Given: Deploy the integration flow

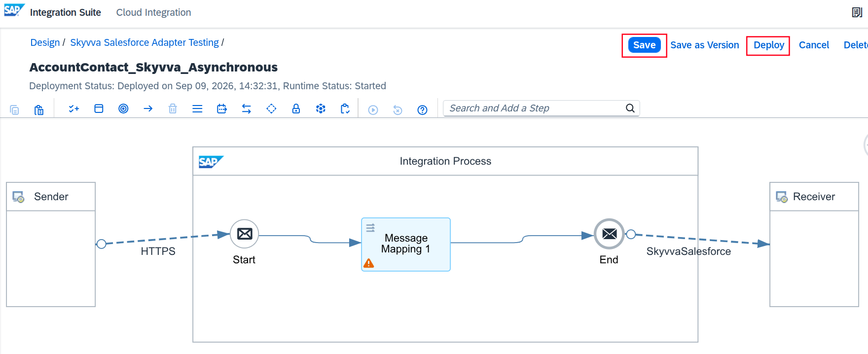Looking at the screenshot, I should point(768,45).
